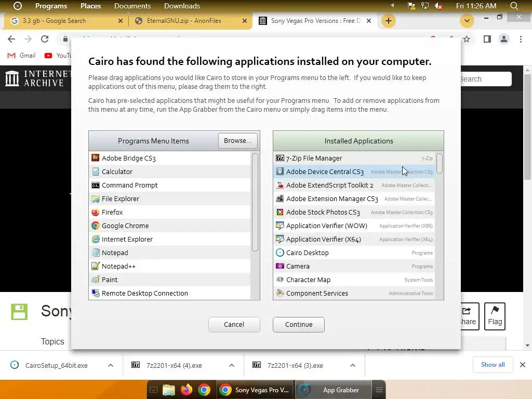This screenshot has height=399, width=532.
Task: Select the Camera icon in Installed Applications
Action: pyautogui.click(x=280, y=267)
